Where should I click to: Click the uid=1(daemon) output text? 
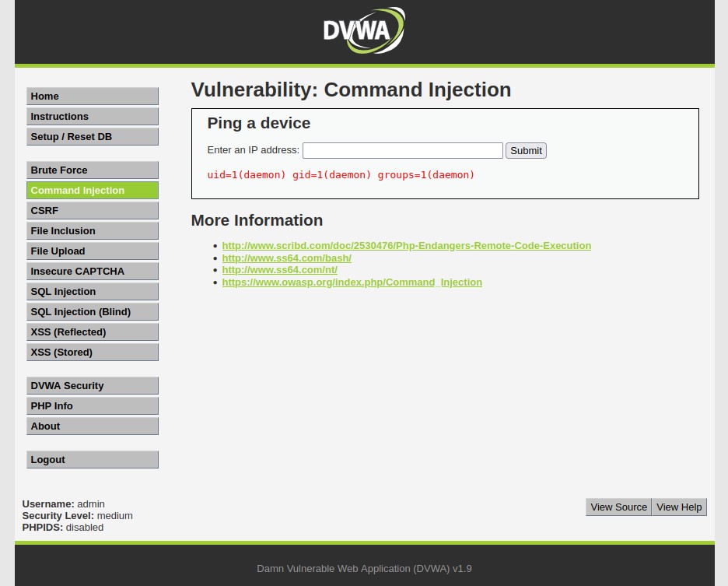pos(341,175)
